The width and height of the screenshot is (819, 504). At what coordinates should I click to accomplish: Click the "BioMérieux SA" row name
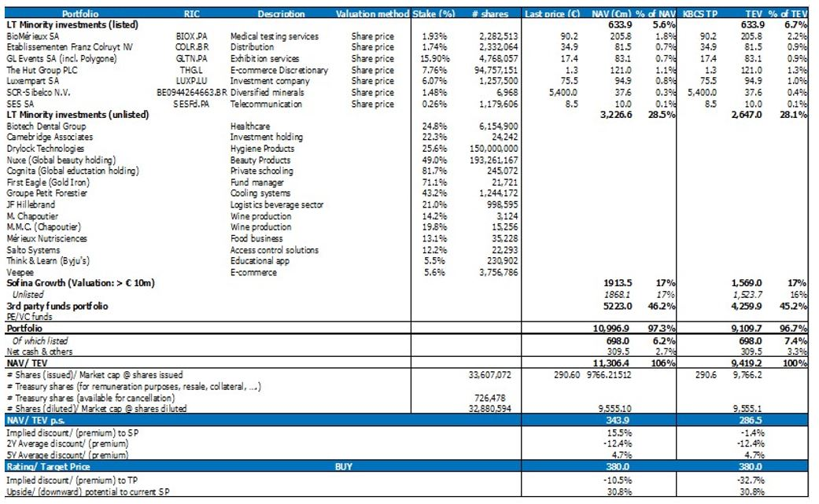[x=33, y=36]
